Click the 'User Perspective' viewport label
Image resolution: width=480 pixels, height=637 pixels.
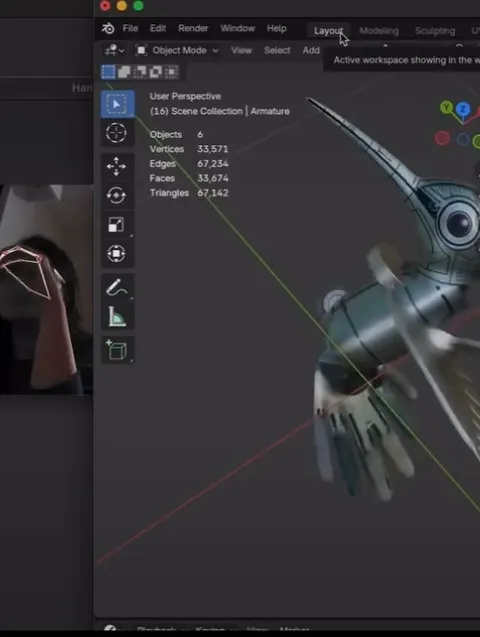point(185,96)
